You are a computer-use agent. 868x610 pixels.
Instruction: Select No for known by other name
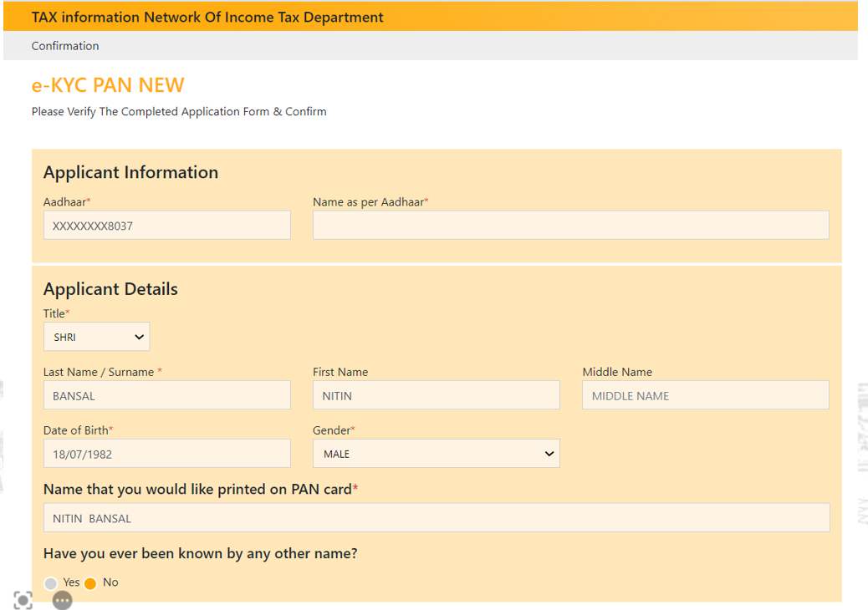pos(90,583)
